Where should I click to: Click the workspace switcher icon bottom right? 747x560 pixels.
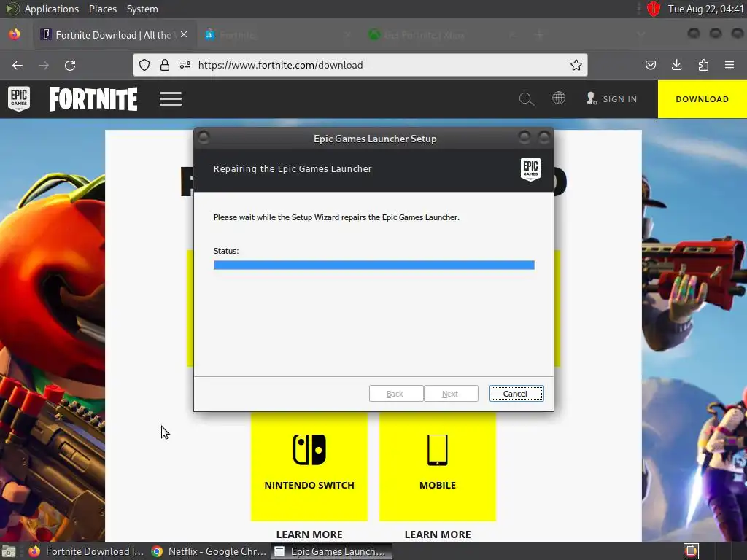click(x=692, y=551)
